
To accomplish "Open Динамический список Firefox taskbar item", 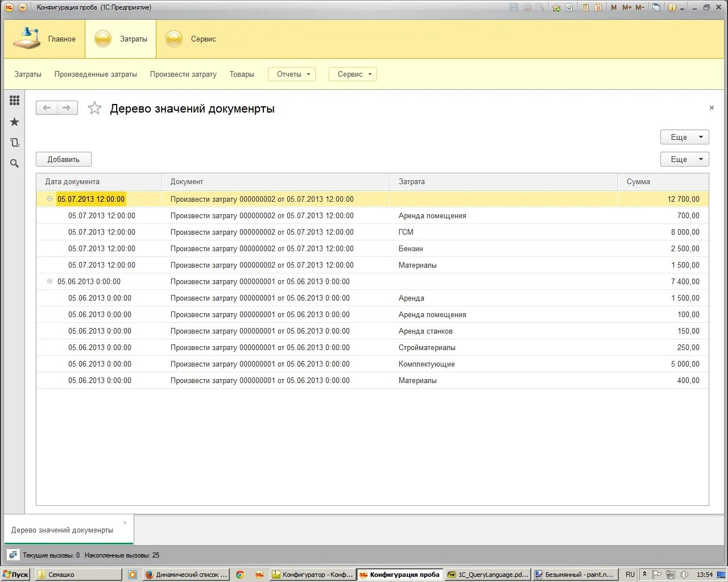I will click(x=186, y=575).
